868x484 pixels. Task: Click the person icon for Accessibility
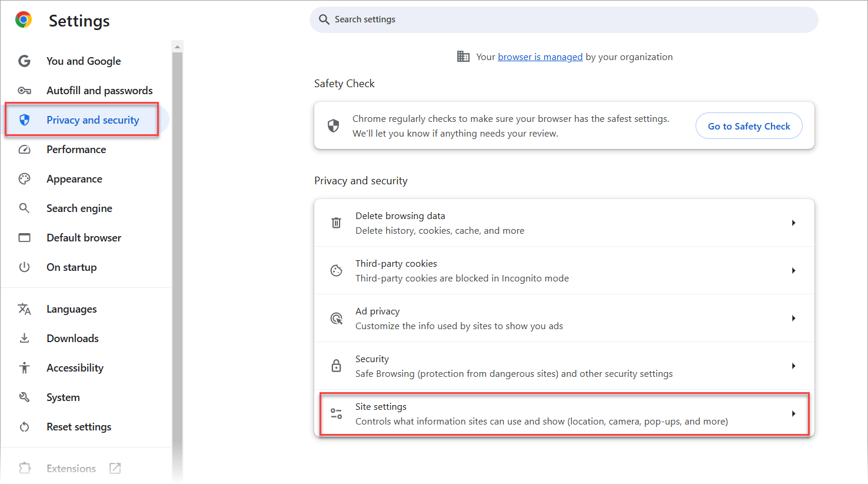click(x=24, y=368)
